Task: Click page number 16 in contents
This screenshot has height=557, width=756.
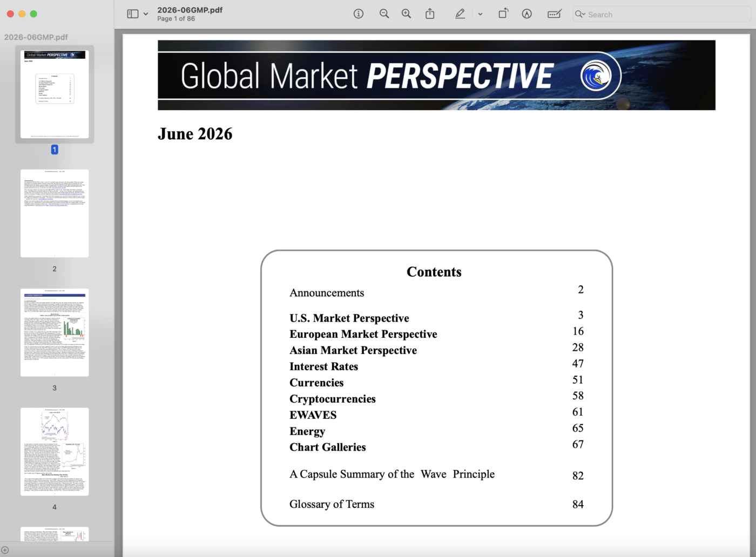Action: (578, 331)
